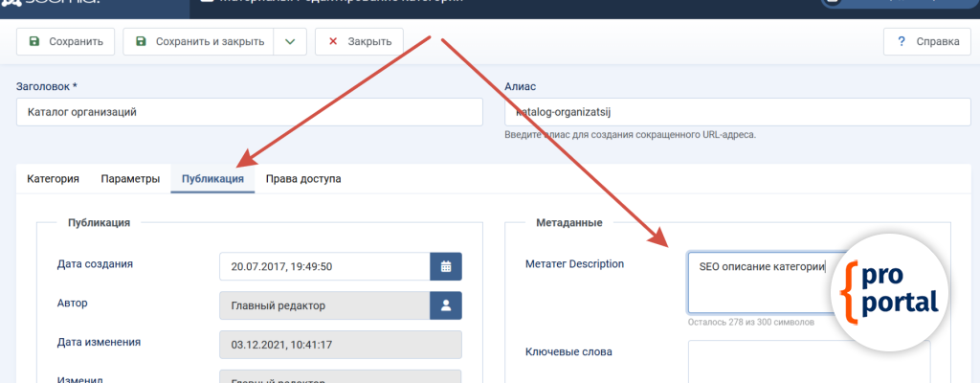Viewport: 980px width, 383px height.
Task: Focus the Метатег Description text area
Action: pos(756,283)
